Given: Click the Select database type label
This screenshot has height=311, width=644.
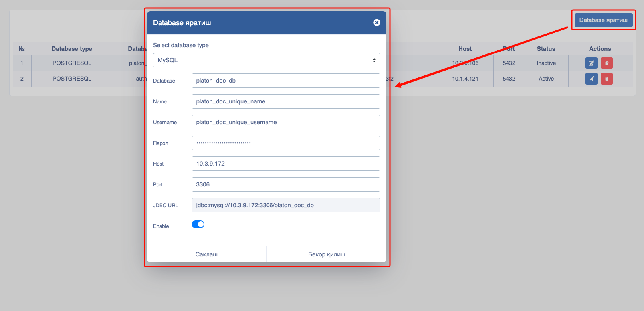Looking at the screenshot, I should pos(181,45).
